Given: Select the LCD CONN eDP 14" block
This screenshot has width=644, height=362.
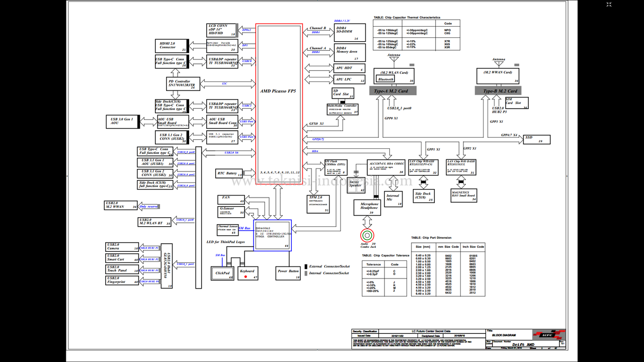Looking at the screenshot, I should 222,30.
